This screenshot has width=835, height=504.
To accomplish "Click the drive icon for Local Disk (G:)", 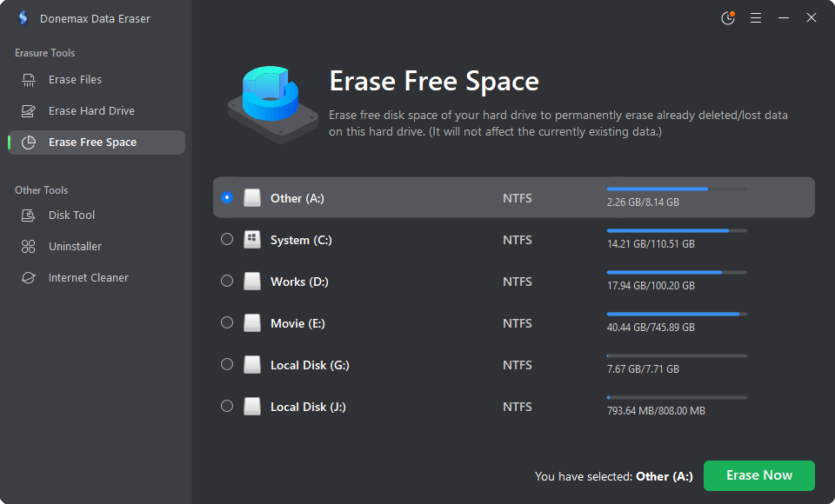I will tap(252, 365).
